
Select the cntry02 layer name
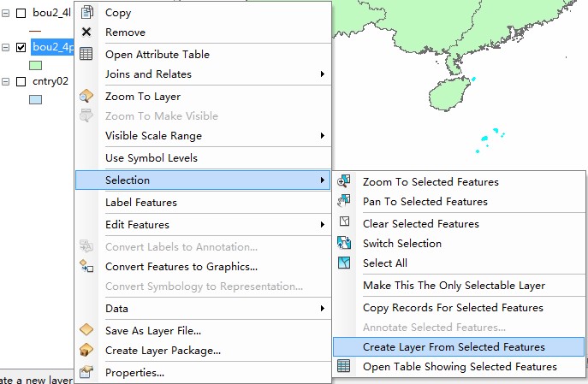[50, 81]
